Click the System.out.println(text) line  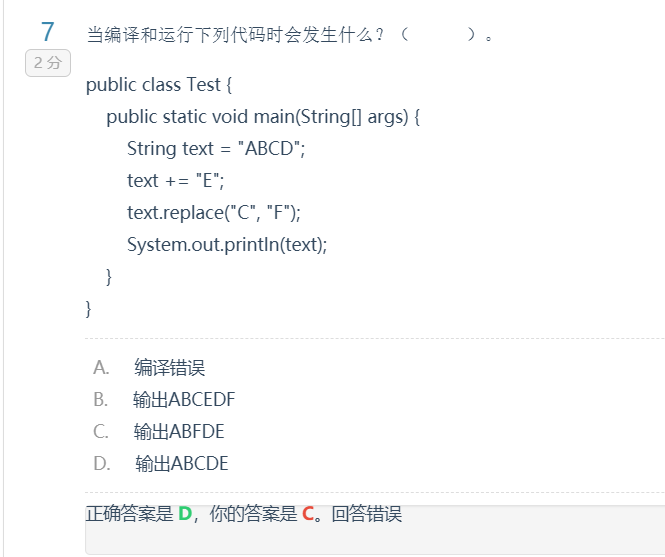coord(227,244)
